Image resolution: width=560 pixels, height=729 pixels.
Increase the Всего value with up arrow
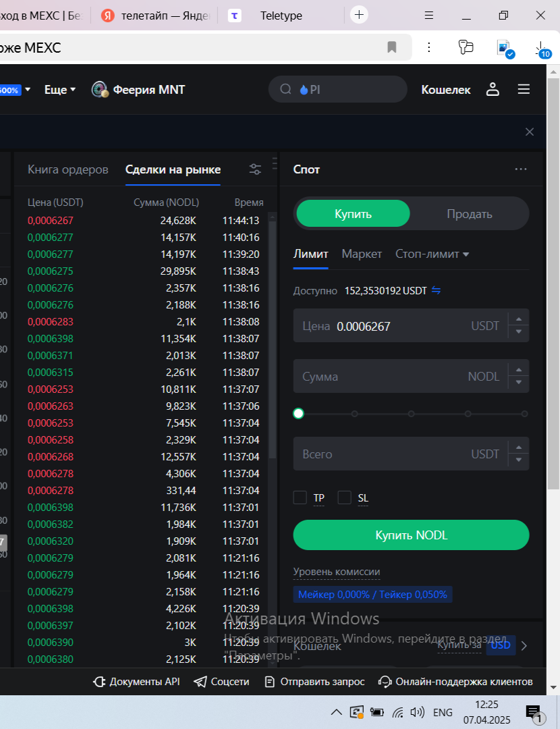pyautogui.click(x=519, y=448)
